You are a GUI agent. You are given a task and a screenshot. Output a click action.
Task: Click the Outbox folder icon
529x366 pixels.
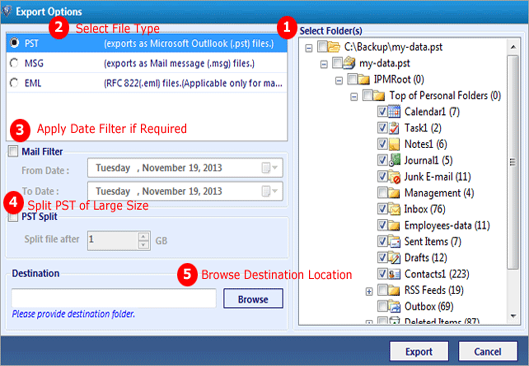click(x=394, y=306)
